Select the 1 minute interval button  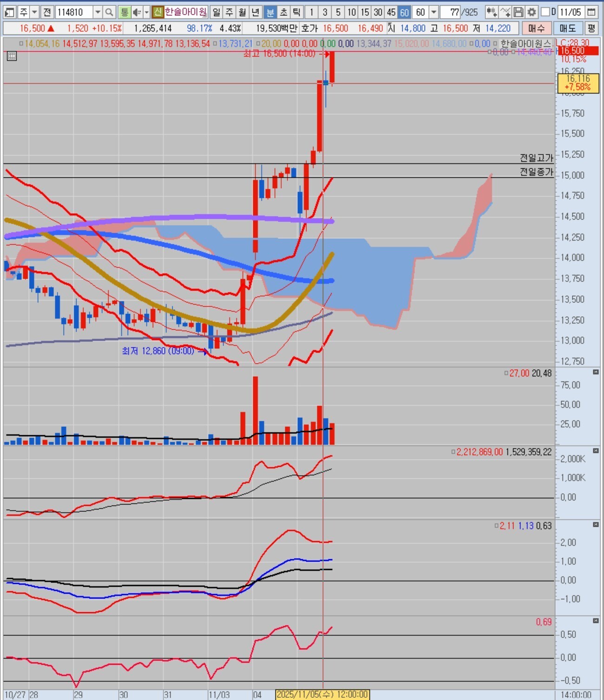[311, 12]
